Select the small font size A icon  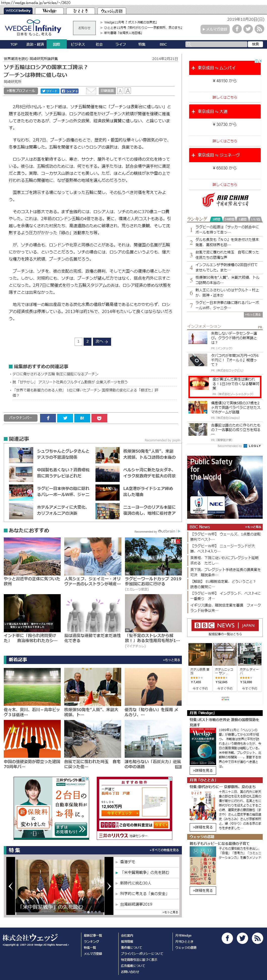pyautogui.click(x=120, y=91)
